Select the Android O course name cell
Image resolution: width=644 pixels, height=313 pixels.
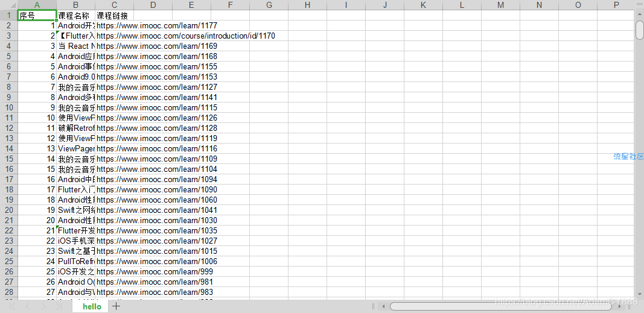pos(75,282)
